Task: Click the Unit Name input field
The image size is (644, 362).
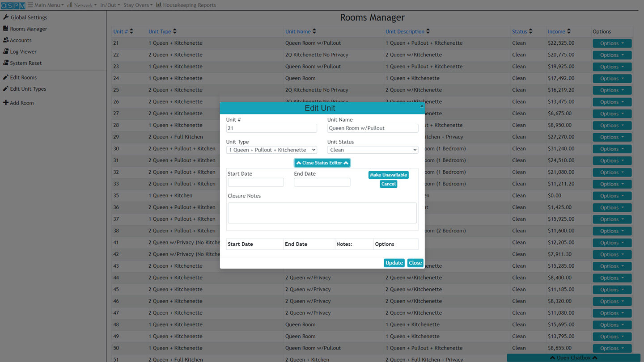Action: [x=373, y=128]
